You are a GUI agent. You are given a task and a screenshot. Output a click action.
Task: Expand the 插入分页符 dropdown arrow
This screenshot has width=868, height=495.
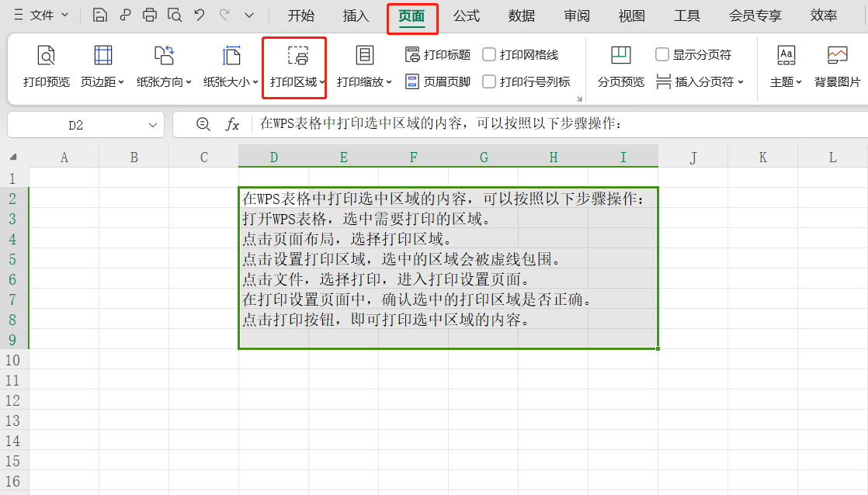tap(741, 82)
